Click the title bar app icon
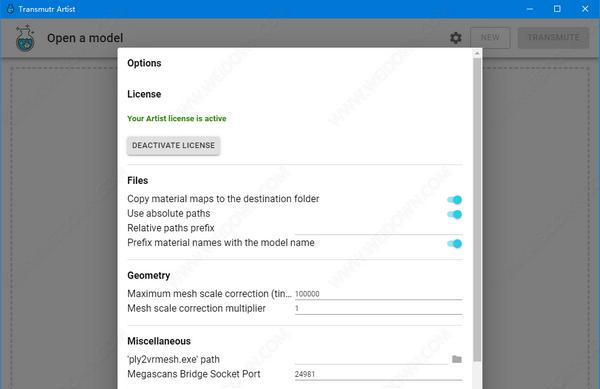 click(10, 9)
